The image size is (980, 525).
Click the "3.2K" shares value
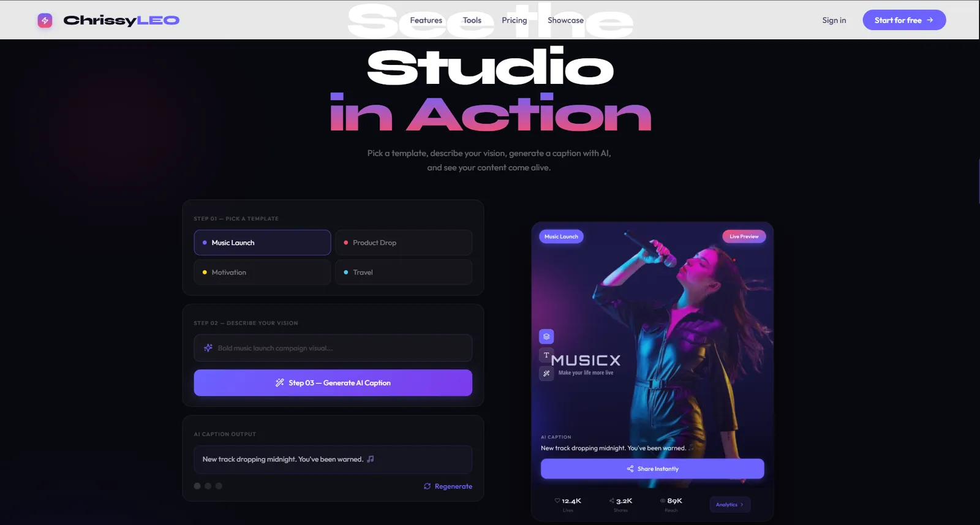click(x=624, y=500)
